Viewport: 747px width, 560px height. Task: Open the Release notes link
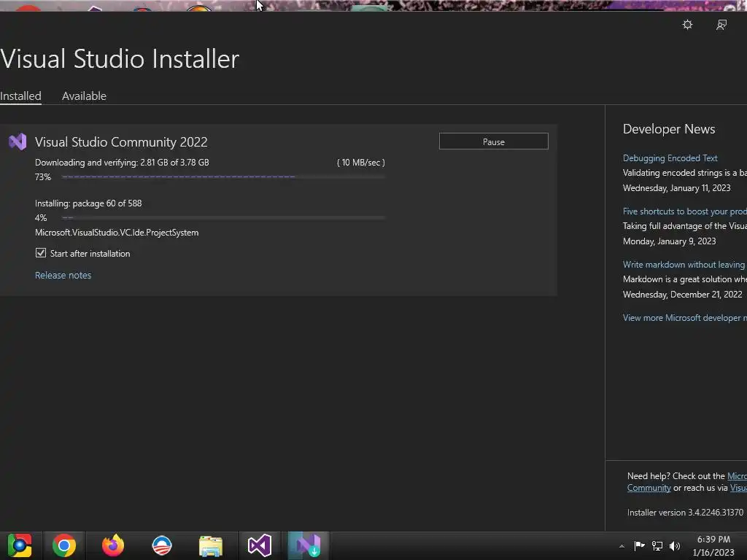click(x=63, y=275)
